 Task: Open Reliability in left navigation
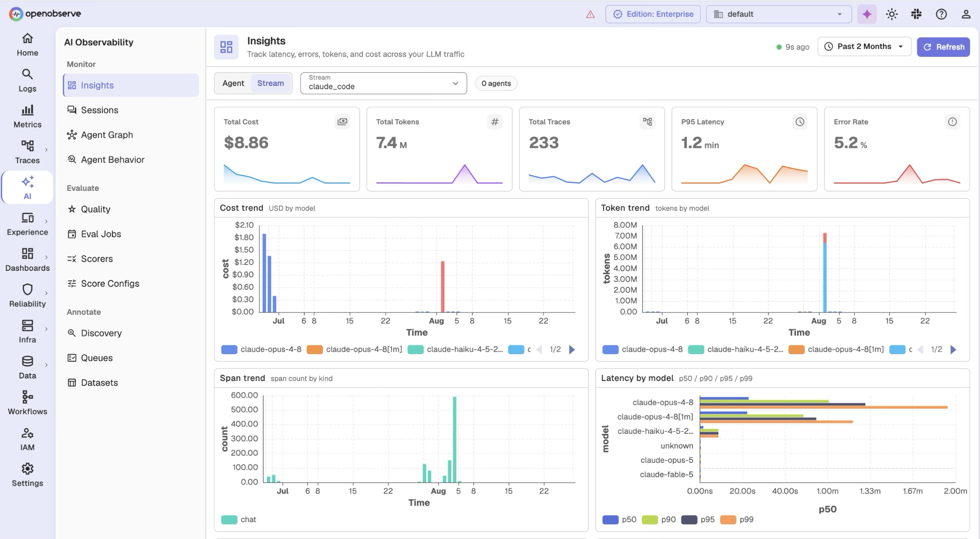pyautogui.click(x=27, y=296)
